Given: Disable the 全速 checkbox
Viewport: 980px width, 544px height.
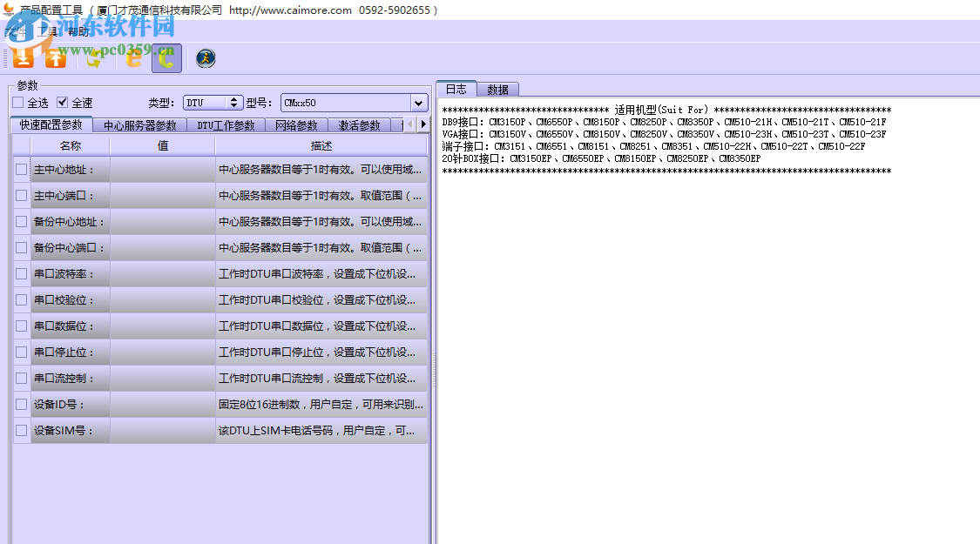Looking at the screenshot, I should coord(62,102).
